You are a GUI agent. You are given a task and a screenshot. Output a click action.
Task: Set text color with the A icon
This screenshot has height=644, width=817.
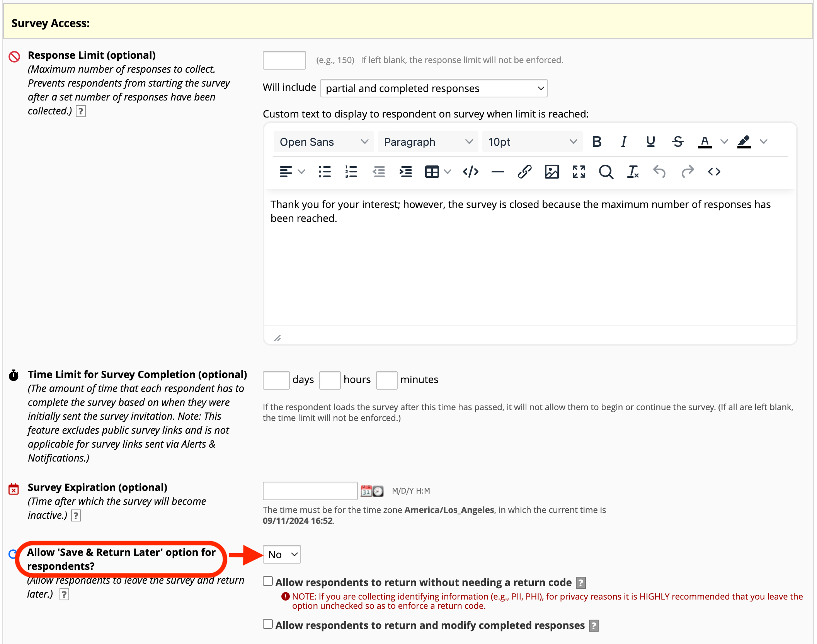point(705,142)
